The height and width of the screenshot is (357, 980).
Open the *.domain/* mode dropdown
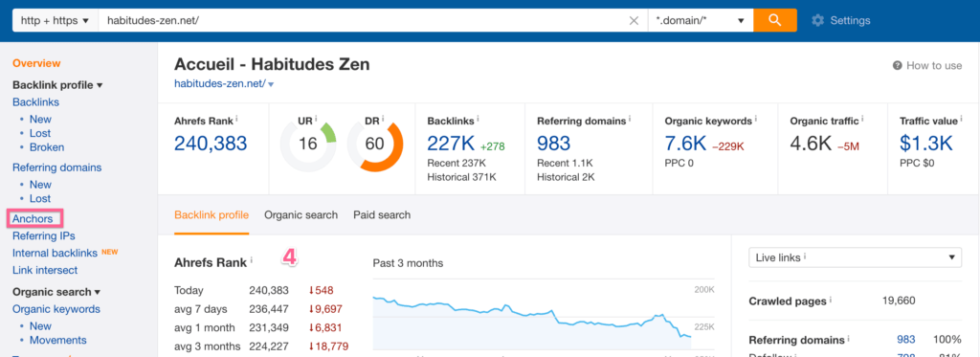(701, 21)
